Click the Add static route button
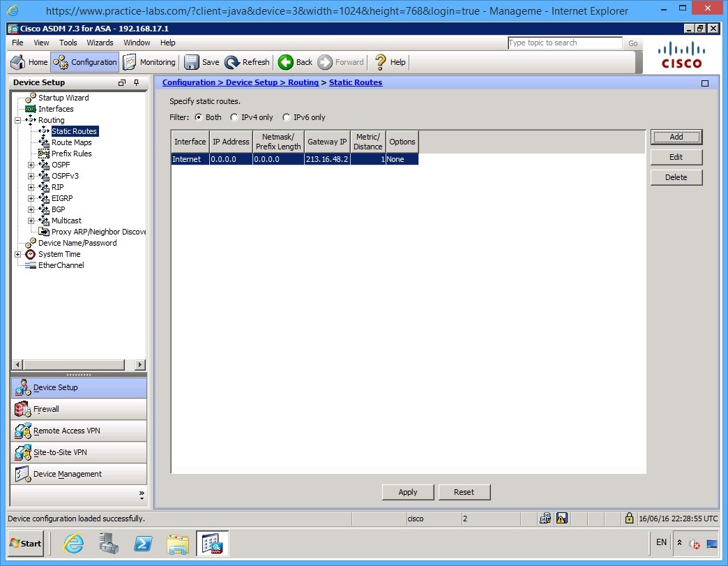 coord(676,137)
